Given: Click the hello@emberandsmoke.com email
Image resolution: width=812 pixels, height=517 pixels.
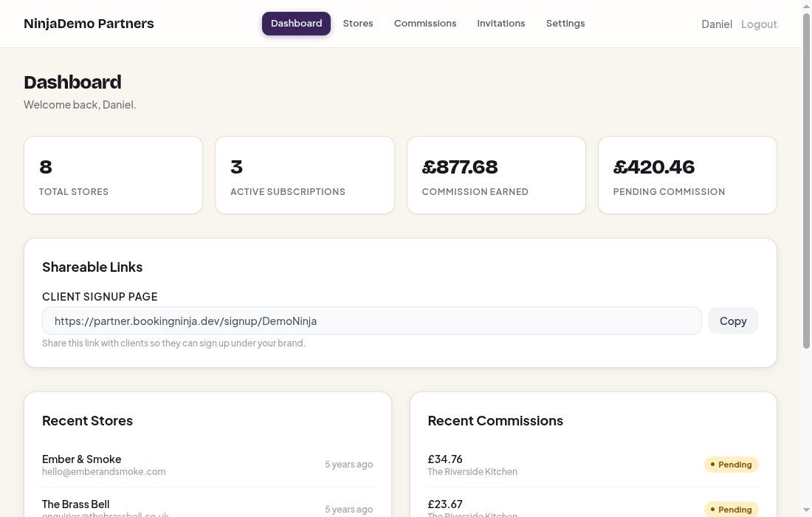Looking at the screenshot, I should (x=103, y=471).
